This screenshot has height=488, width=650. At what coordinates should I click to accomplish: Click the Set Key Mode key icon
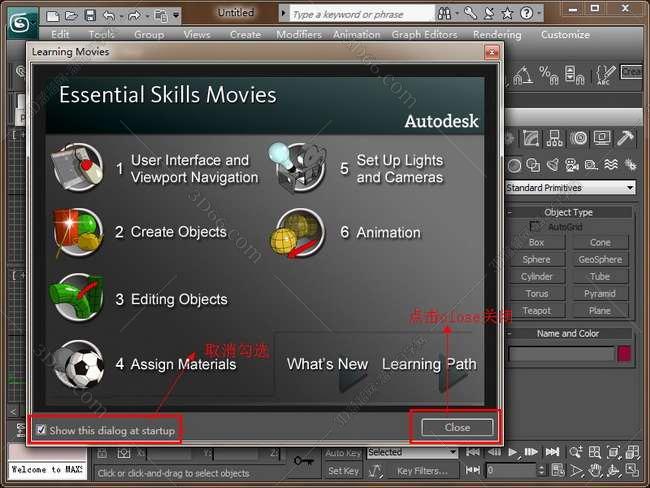tap(303, 461)
